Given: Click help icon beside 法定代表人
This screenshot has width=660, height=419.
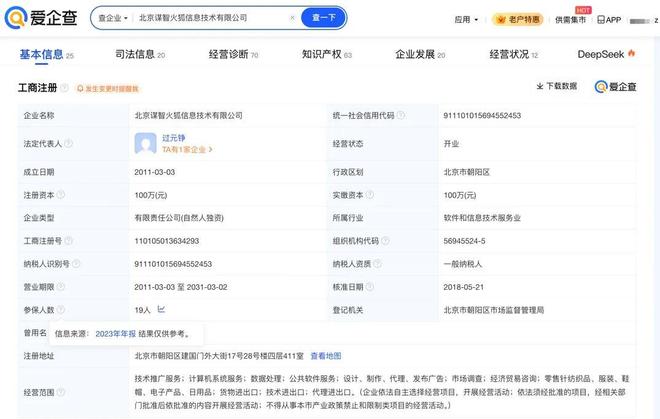Looking at the screenshot, I should (69, 143).
